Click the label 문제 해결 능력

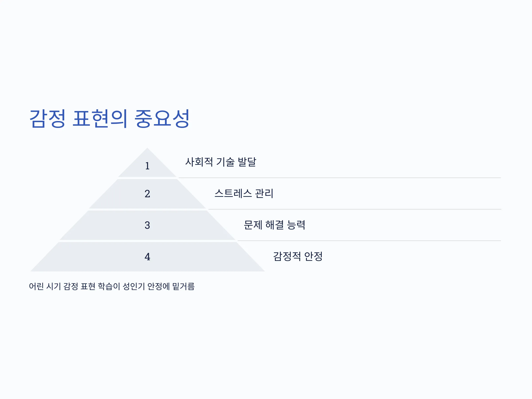pos(274,225)
